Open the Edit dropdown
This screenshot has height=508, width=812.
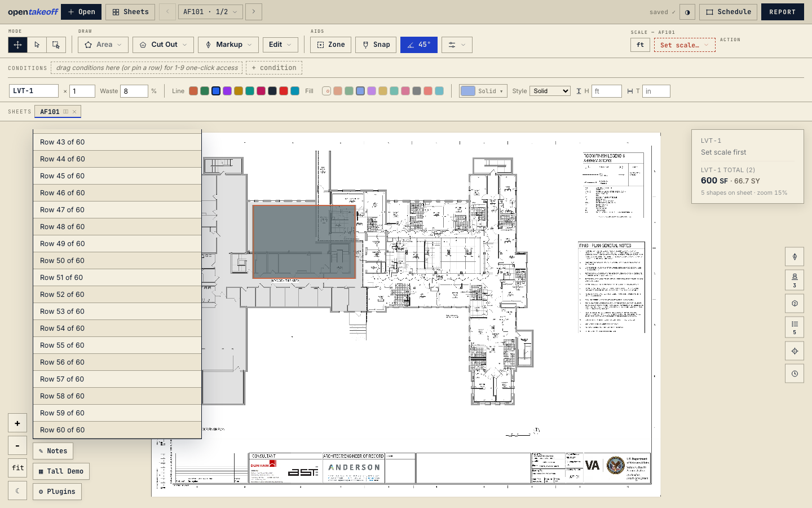click(x=280, y=45)
